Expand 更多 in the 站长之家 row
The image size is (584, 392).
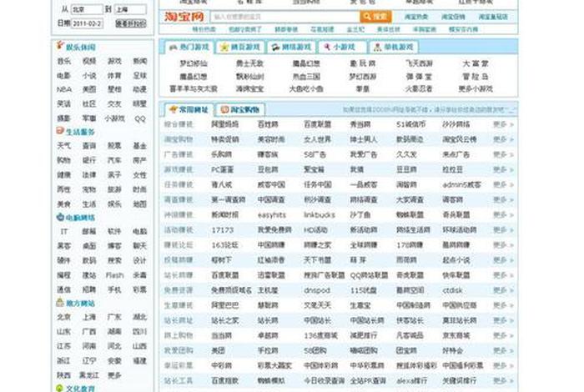(x=503, y=320)
